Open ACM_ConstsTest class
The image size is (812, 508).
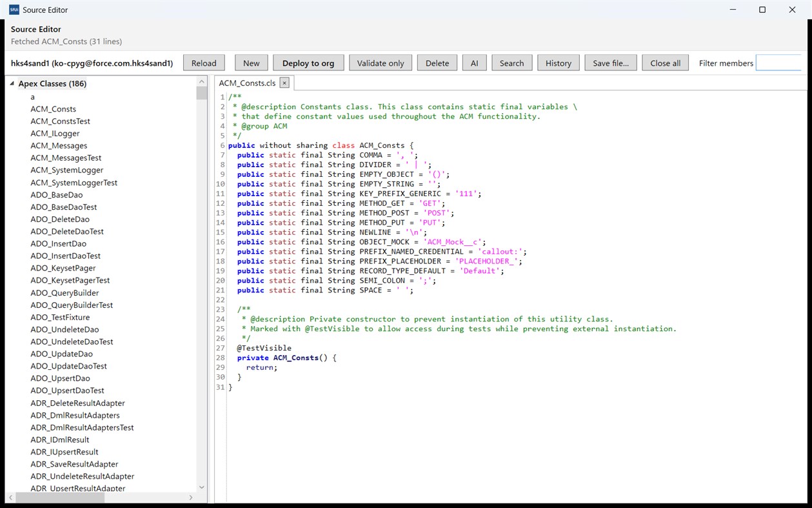61,121
